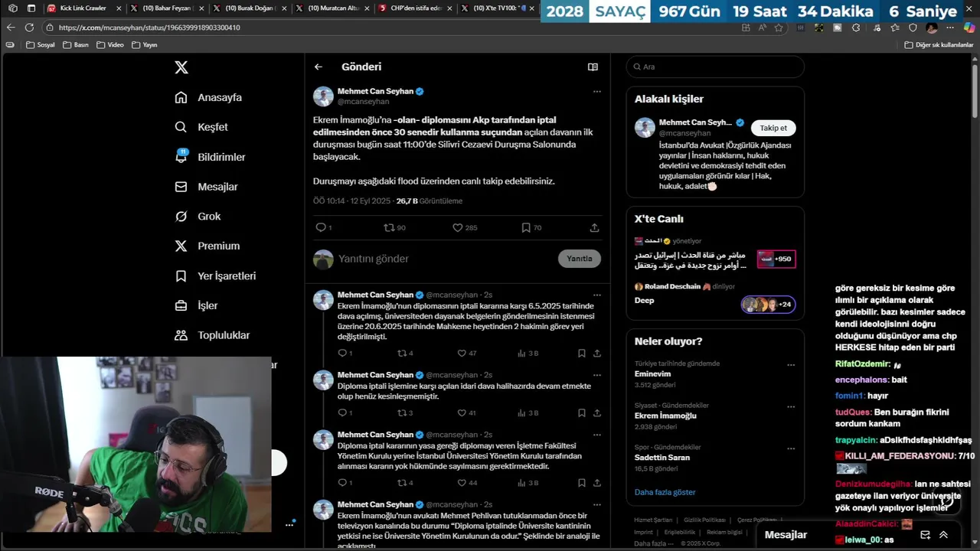
Task: Open more options for Sadettin Saran trend
Action: point(791,448)
